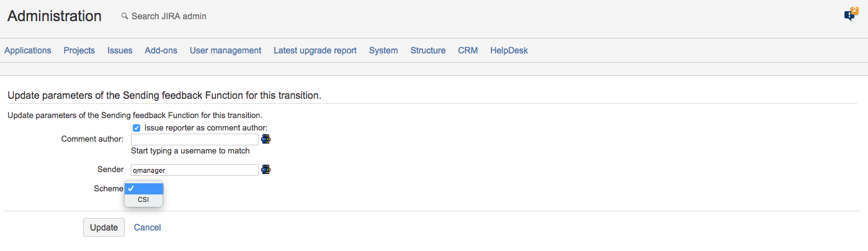Click the search magnifier icon
868x251 pixels.
point(125,16)
